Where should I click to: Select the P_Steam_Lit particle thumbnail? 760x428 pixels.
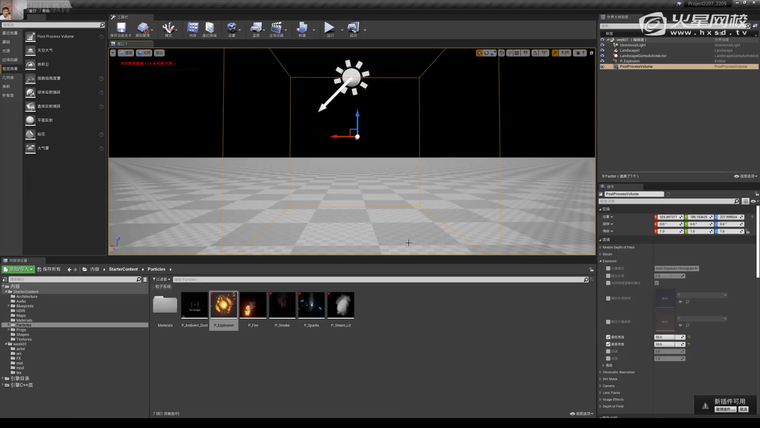(x=341, y=306)
